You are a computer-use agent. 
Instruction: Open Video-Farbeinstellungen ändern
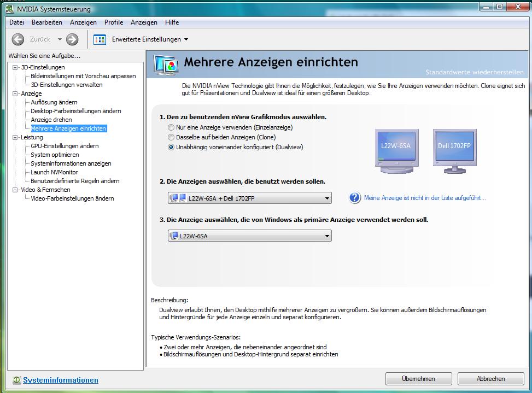(72, 198)
